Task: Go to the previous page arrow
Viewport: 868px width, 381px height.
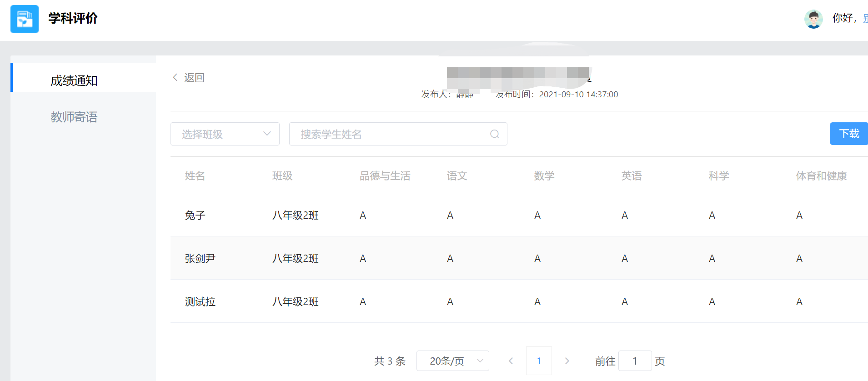Action: click(511, 361)
